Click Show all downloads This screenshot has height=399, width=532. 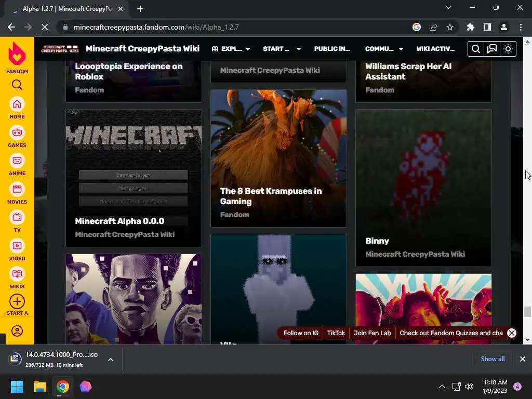coord(493,359)
